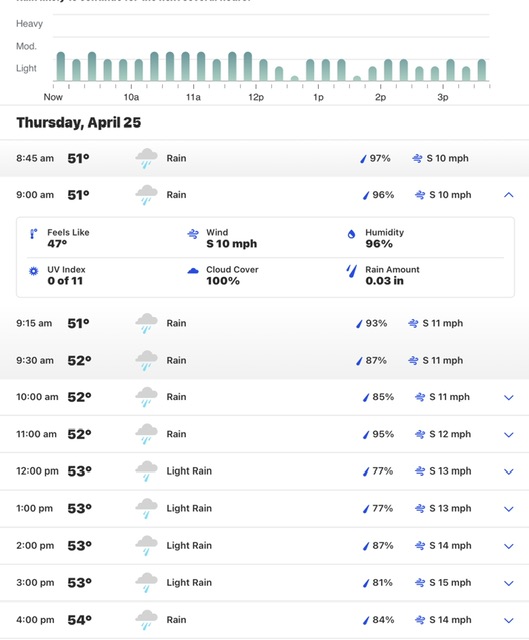Click the precipitation drop icon beside 84%
The height and width of the screenshot is (640, 529).
(366, 621)
